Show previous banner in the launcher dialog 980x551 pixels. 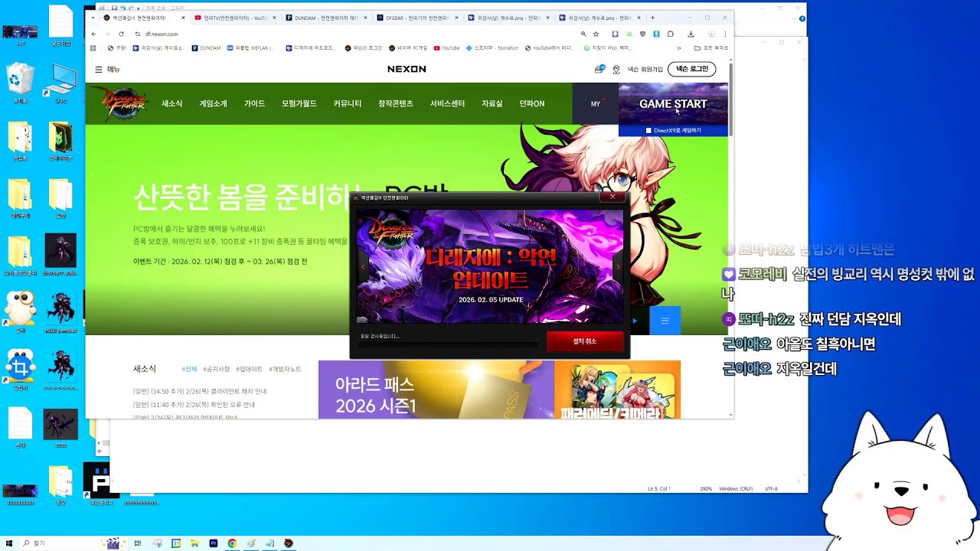[363, 266]
